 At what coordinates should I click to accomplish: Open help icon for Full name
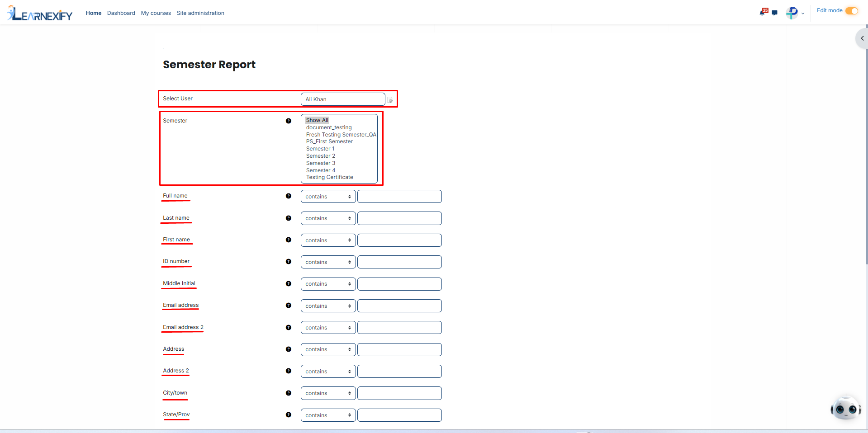[289, 196]
